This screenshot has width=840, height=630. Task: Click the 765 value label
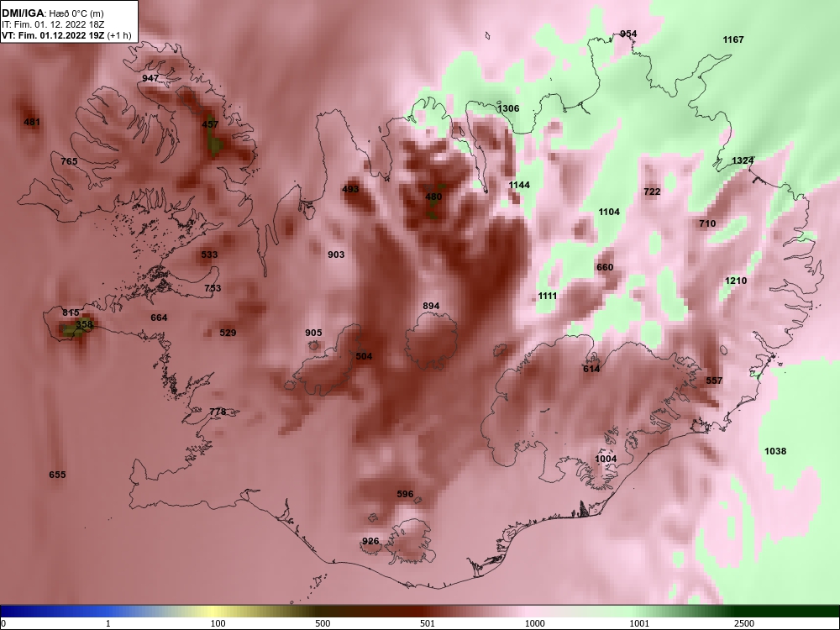pos(69,161)
